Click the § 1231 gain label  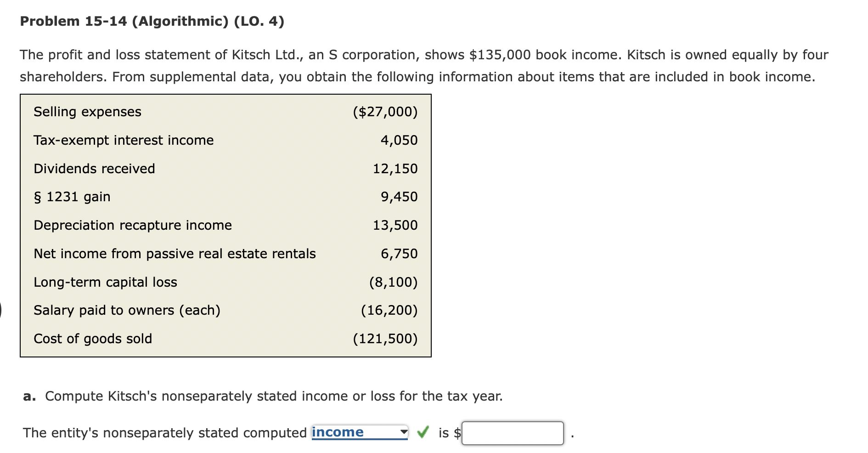[x=71, y=197]
